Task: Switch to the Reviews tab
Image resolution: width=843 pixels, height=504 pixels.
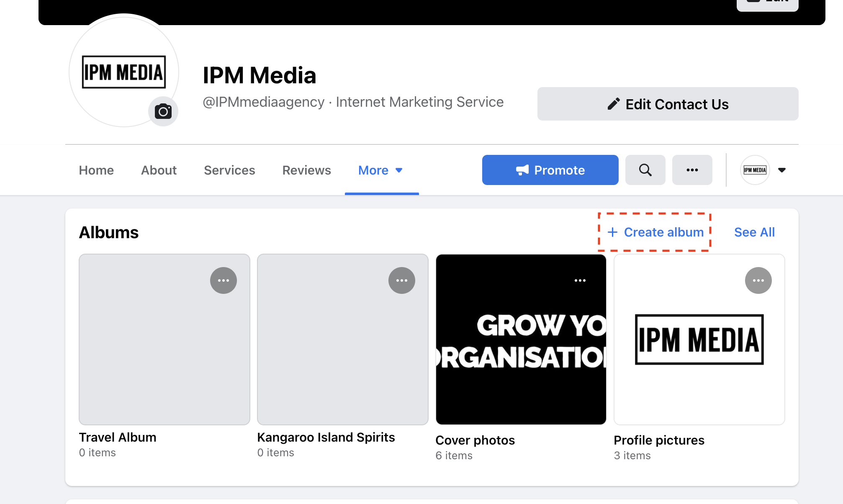Action: [x=306, y=170]
